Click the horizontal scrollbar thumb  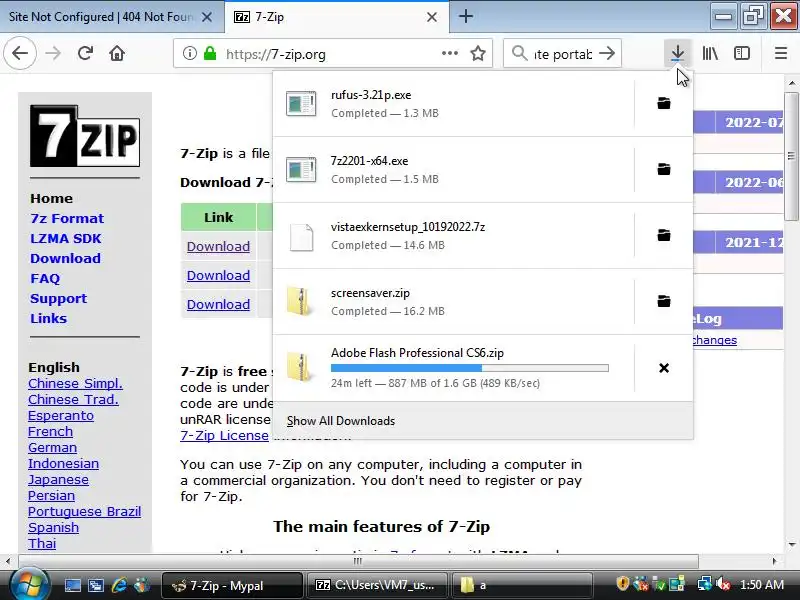pyautogui.click(x=358, y=561)
